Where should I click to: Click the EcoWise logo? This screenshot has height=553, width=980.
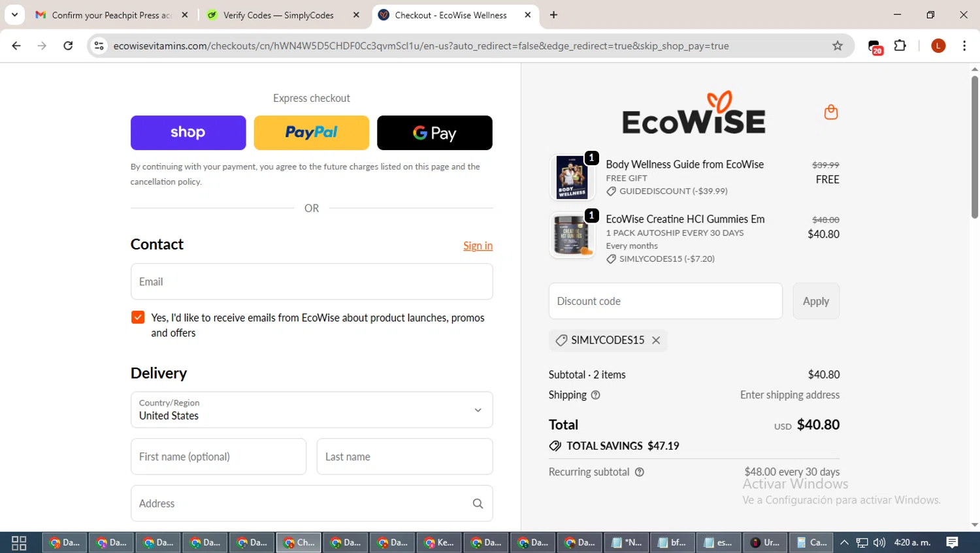point(694,112)
